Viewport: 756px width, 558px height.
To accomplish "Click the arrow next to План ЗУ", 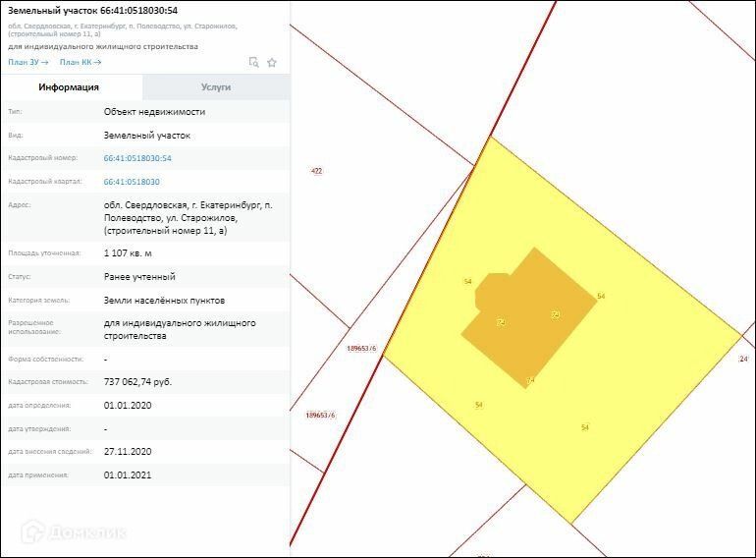I will pyautogui.click(x=45, y=62).
